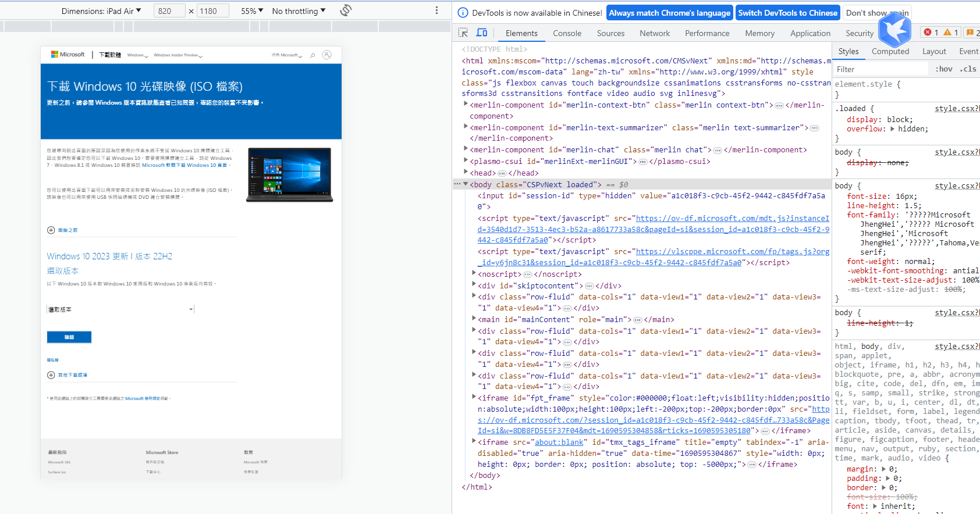
Task: Switch to the Layout pane tab
Action: [934, 51]
